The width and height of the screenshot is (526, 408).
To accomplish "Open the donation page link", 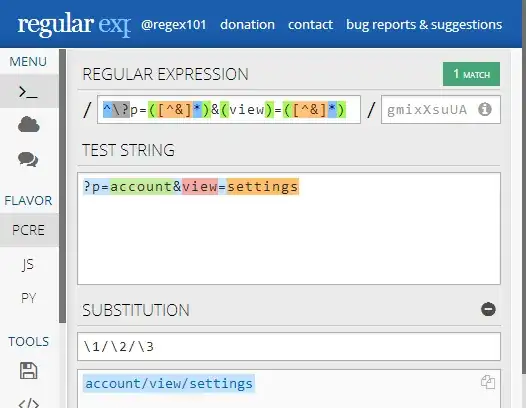I will [247, 24].
